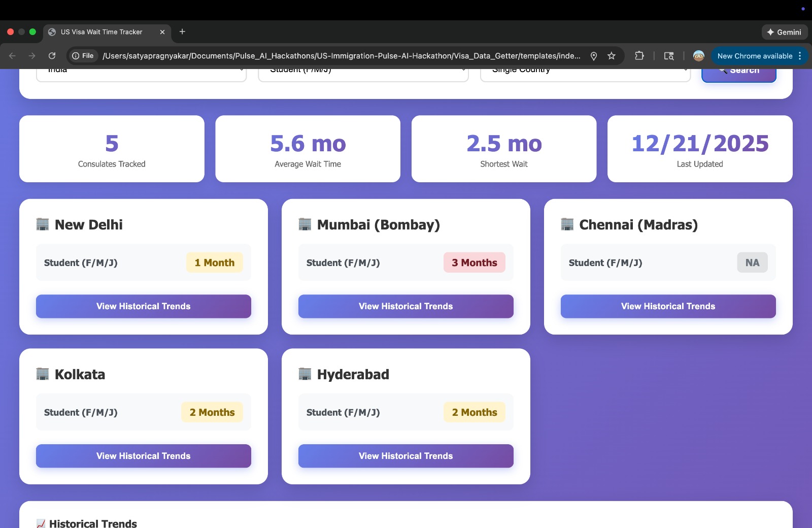The width and height of the screenshot is (812, 528).
Task: Click Student (F/M/J) label in Kolkata card
Action: click(81, 413)
